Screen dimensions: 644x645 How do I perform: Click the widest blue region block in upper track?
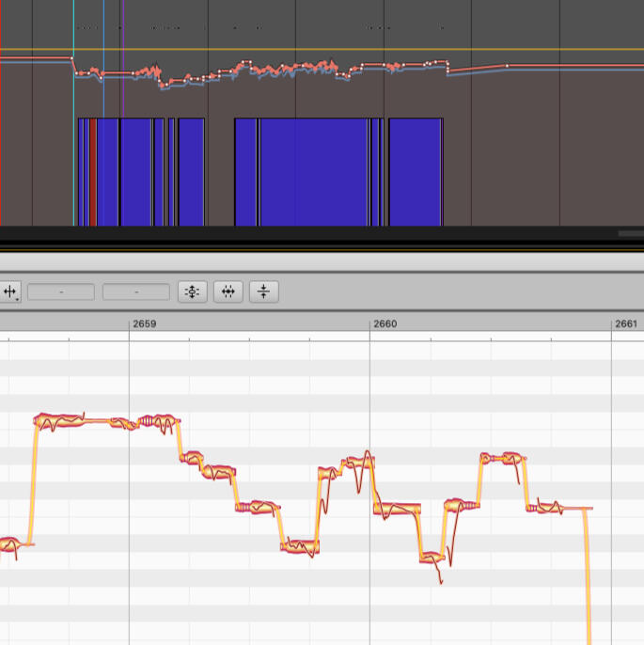click(313, 171)
